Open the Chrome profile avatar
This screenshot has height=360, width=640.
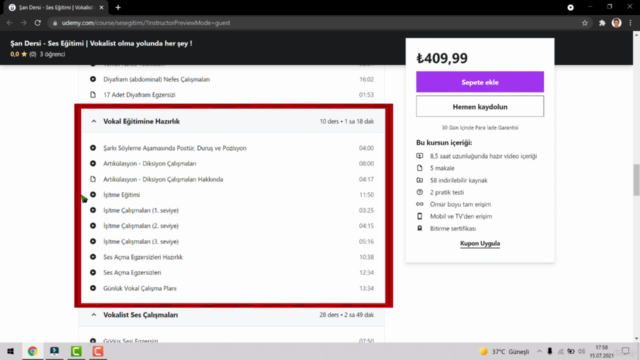pyautogui.click(x=616, y=23)
